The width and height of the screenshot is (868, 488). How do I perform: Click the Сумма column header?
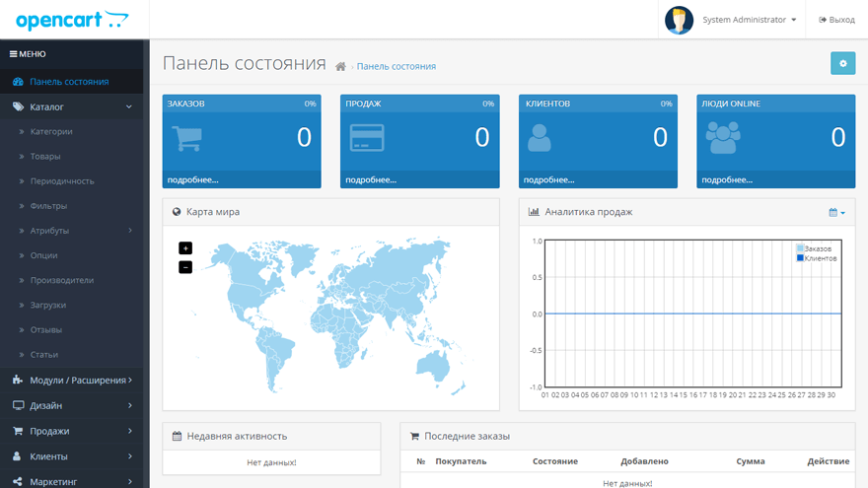click(x=751, y=461)
